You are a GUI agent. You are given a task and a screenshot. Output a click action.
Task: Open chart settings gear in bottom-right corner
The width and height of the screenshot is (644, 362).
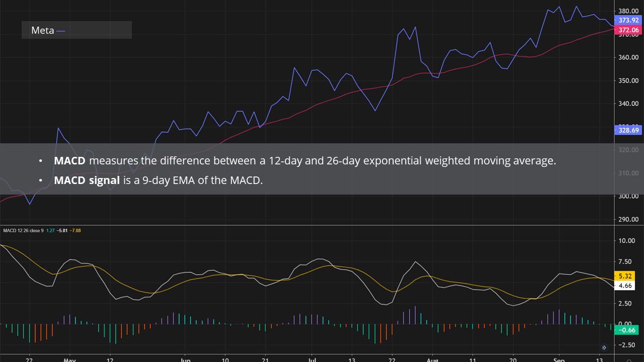click(629, 360)
